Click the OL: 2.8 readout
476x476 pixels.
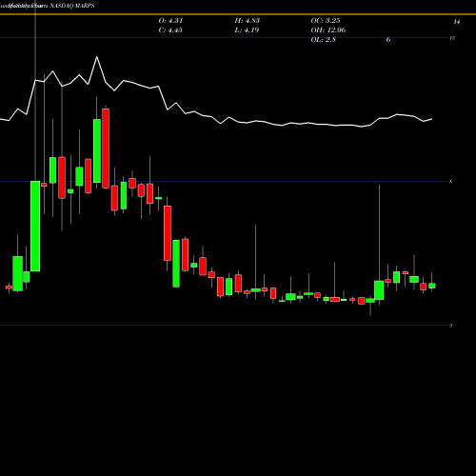coord(324,40)
